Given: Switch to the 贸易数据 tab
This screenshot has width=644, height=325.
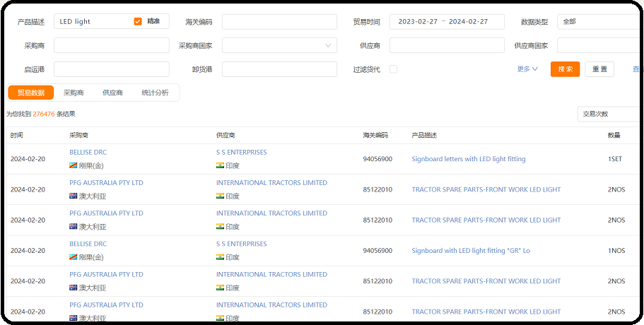Looking at the screenshot, I should [31, 93].
